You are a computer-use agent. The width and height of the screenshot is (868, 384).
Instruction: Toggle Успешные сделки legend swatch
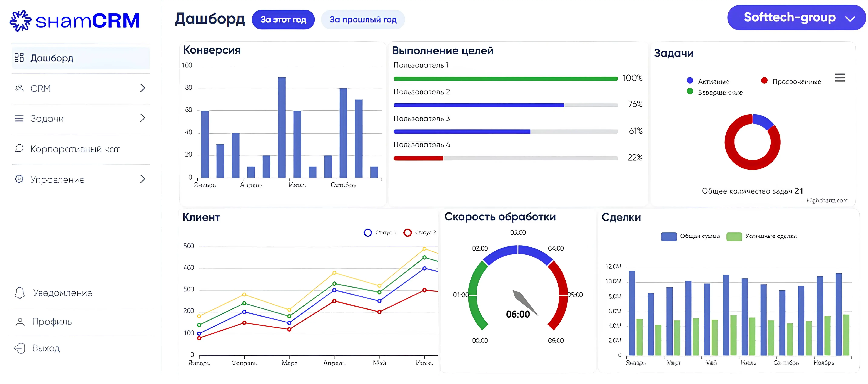tap(734, 237)
